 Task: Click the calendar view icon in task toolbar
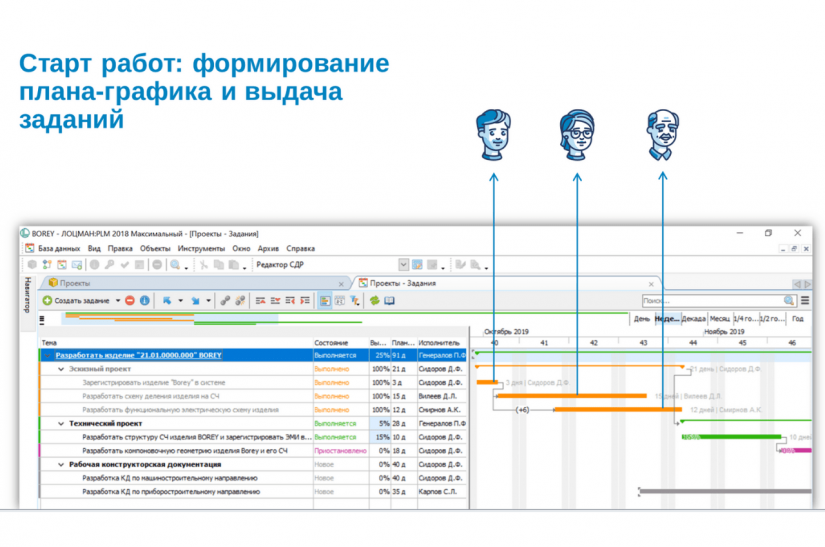[x=340, y=300]
